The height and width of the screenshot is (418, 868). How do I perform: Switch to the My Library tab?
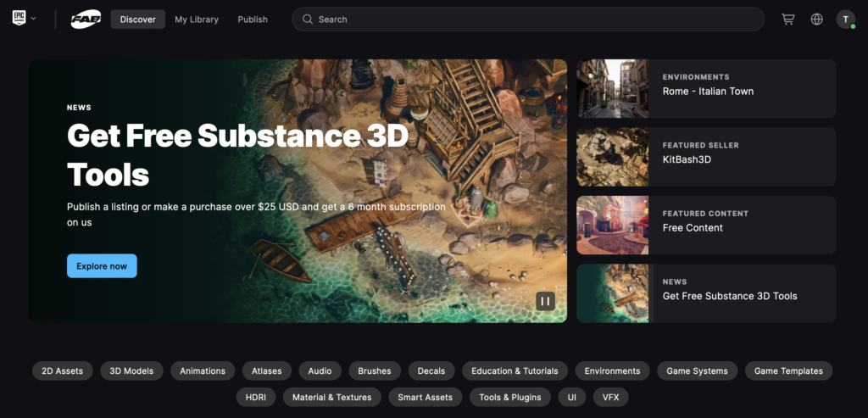[x=197, y=19]
